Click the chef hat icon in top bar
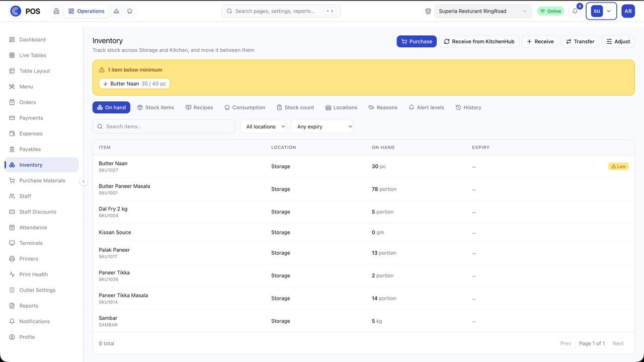 [x=130, y=11]
